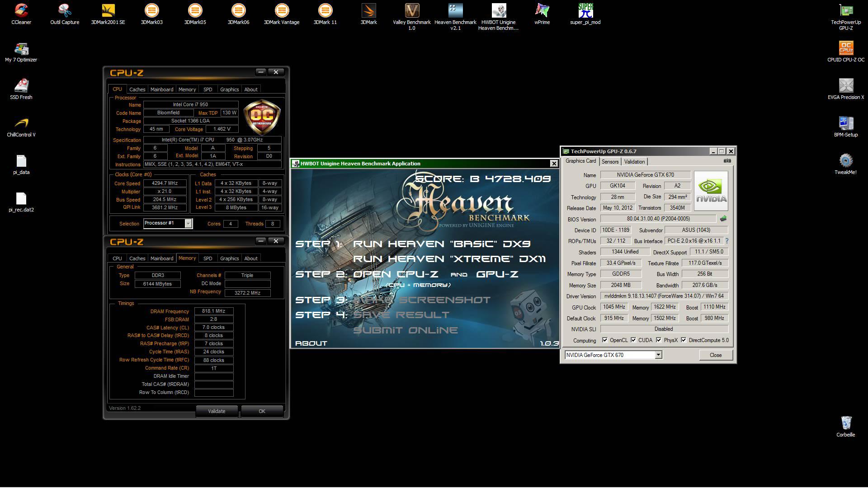The width and height of the screenshot is (868, 488).
Task: Open the SSD Fresh desktop icon
Action: 21,89
